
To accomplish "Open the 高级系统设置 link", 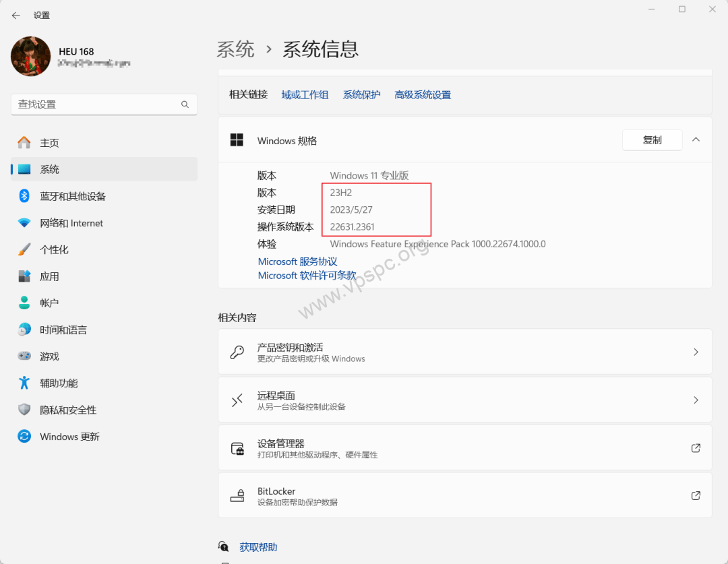I will 423,95.
